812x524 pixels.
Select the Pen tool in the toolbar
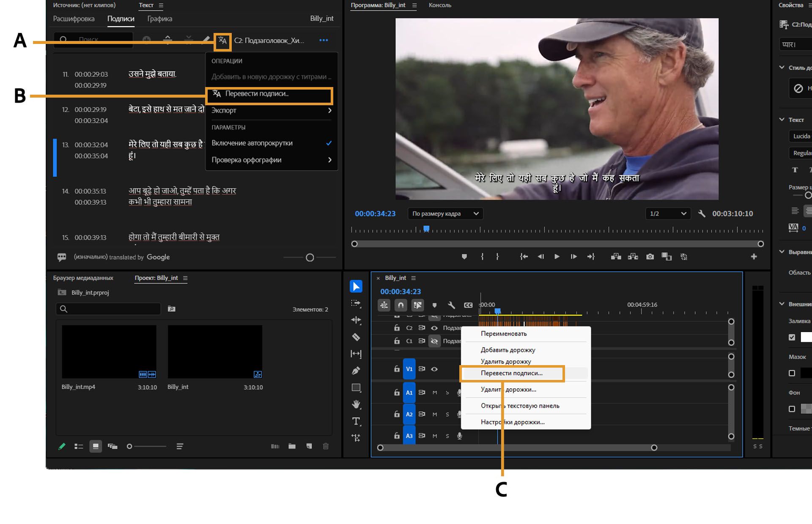coord(356,371)
